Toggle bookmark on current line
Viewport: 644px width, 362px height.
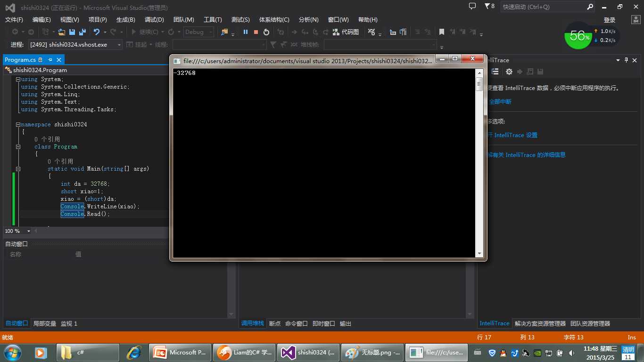[x=442, y=32]
